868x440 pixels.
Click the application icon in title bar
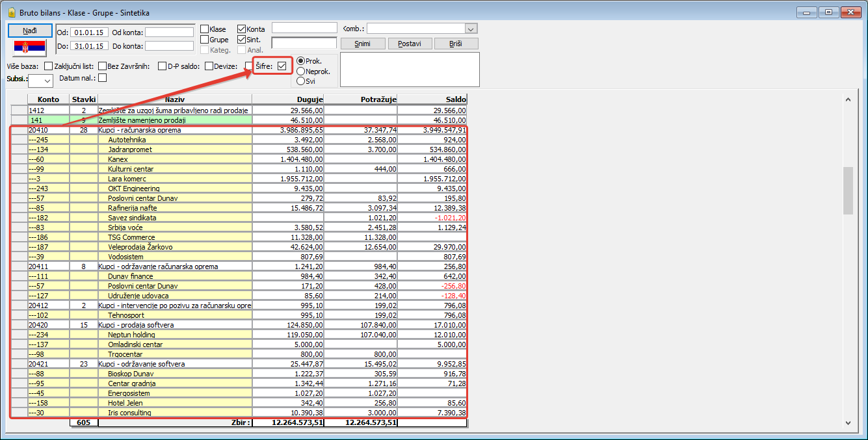(x=10, y=12)
